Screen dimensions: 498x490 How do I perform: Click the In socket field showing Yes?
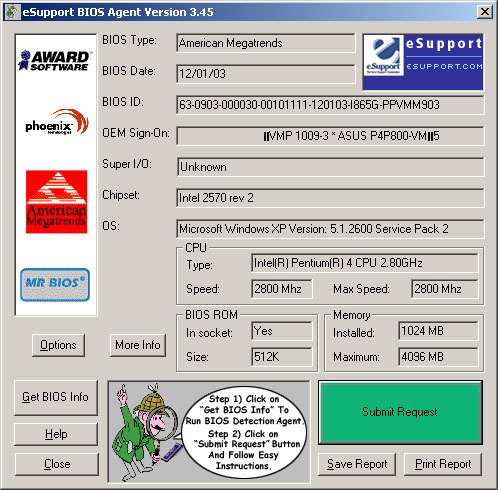pos(282,331)
